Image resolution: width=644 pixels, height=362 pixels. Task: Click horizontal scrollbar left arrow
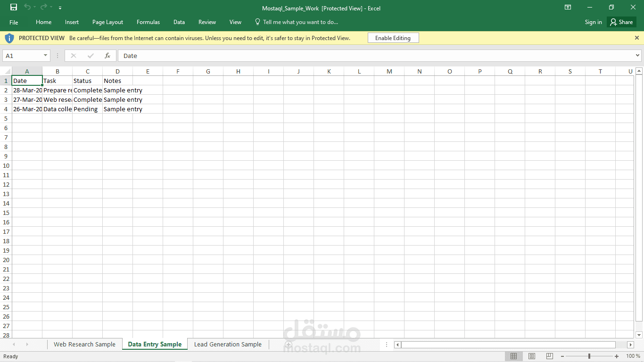pos(397,345)
